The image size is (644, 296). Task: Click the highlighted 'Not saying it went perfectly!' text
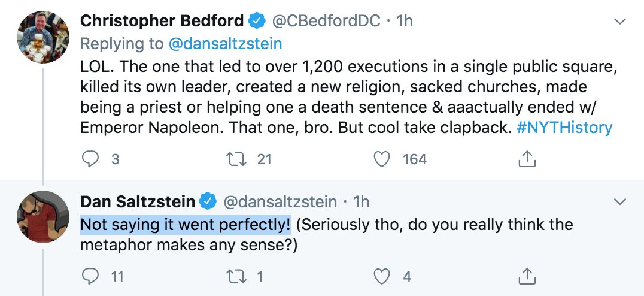[x=186, y=225]
